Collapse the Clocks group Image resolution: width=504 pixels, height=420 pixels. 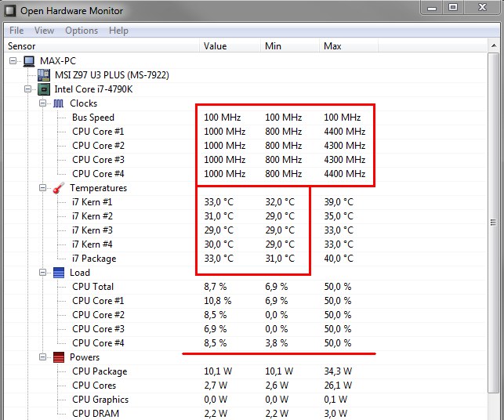[x=43, y=103]
